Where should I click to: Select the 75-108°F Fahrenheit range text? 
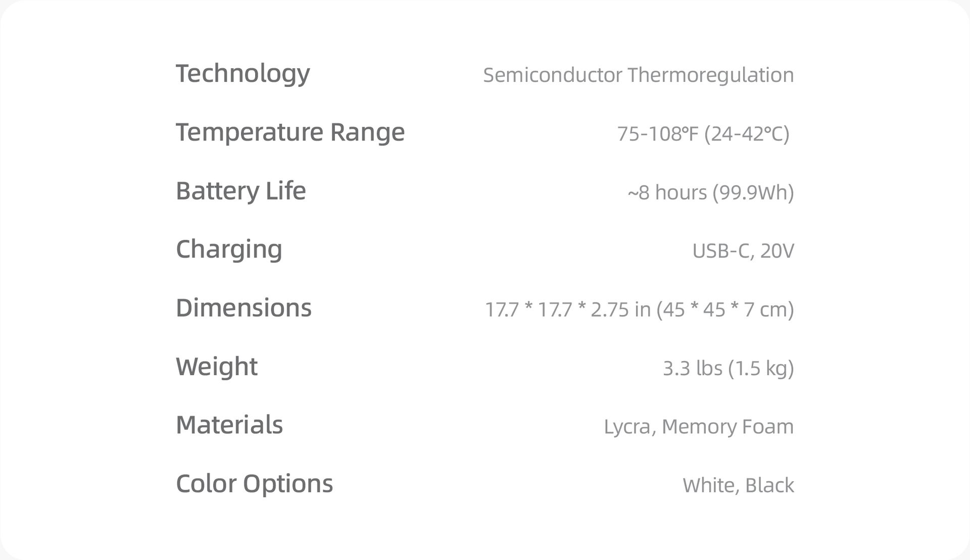657,134
